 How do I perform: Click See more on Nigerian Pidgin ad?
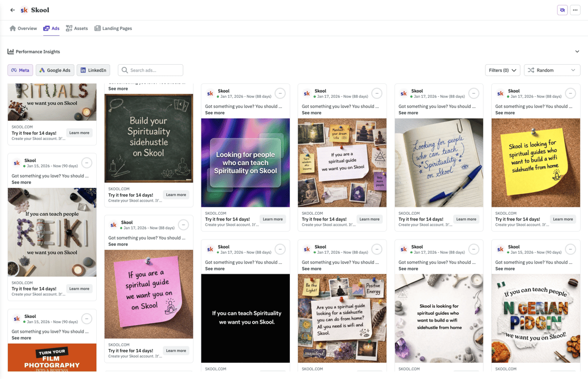pos(505,268)
